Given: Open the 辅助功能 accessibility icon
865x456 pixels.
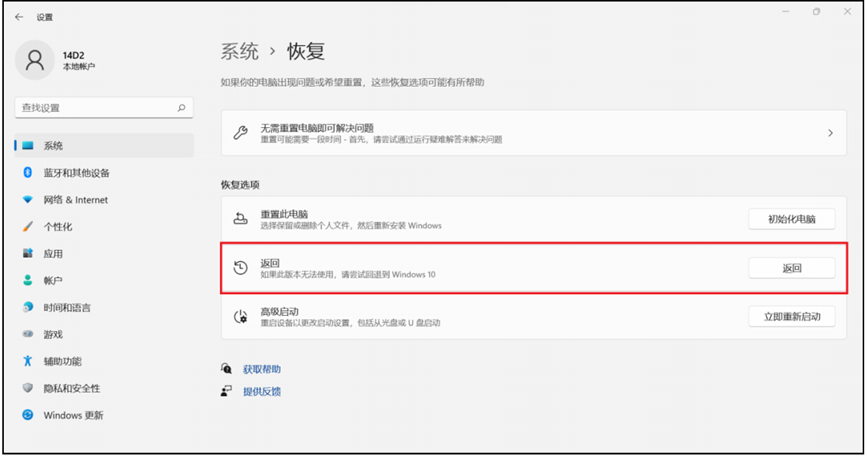Looking at the screenshot, I should [x=28, y=361].
